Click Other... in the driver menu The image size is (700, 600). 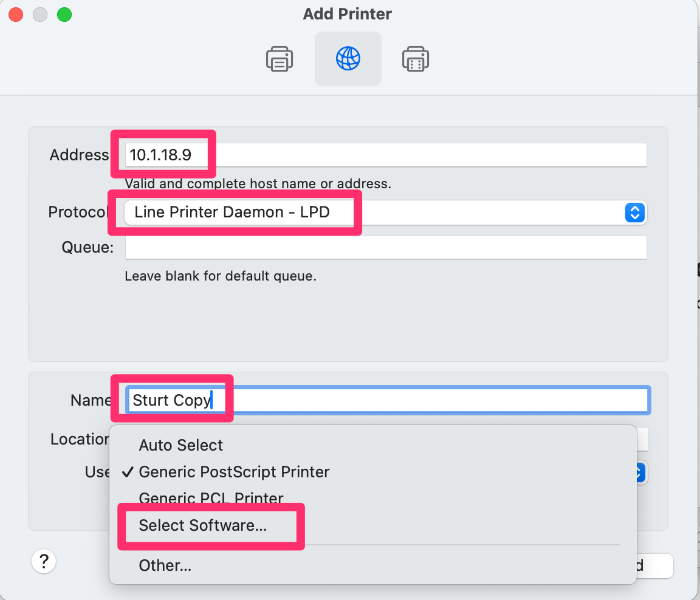coord(165,565)
